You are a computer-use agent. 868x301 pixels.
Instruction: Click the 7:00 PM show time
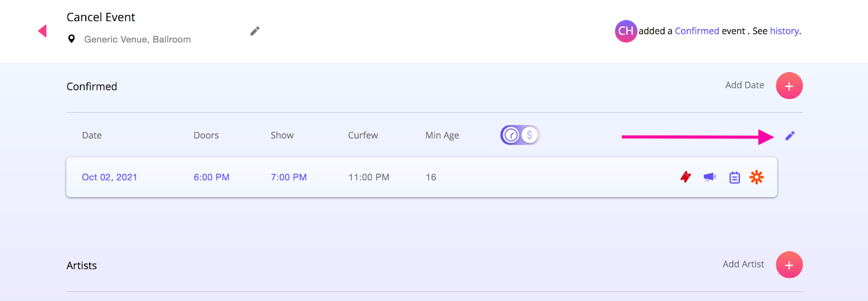pyautogui.click(x=289, y=177)
